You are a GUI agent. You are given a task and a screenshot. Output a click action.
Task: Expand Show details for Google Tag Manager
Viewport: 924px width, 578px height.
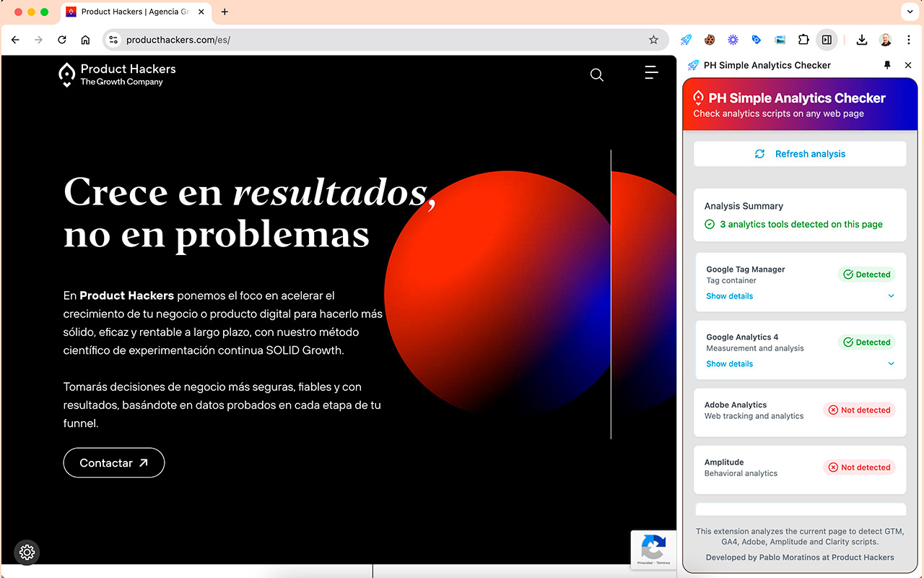(729, 296)
